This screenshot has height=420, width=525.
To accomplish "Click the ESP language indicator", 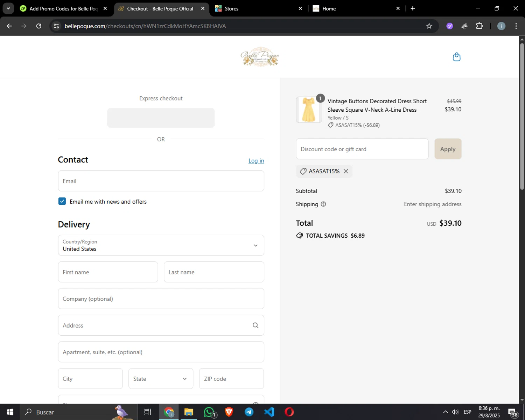I will click(x=467, y=412).
